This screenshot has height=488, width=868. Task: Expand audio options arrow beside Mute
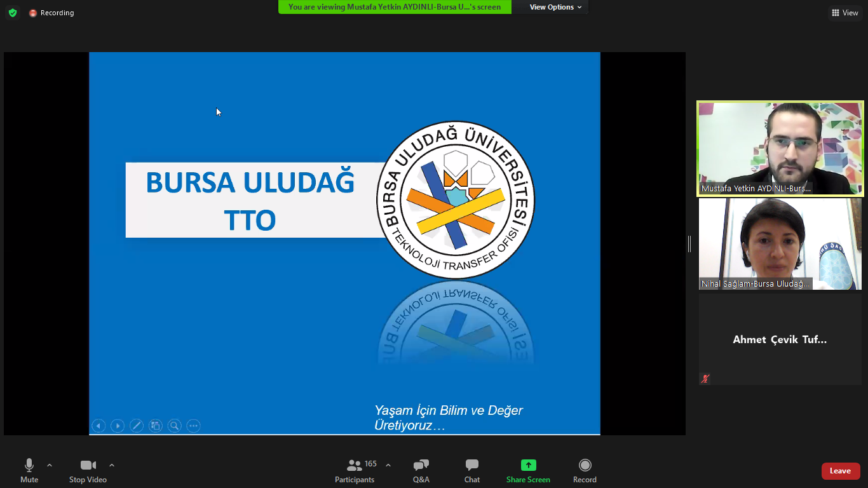[50, 465]
